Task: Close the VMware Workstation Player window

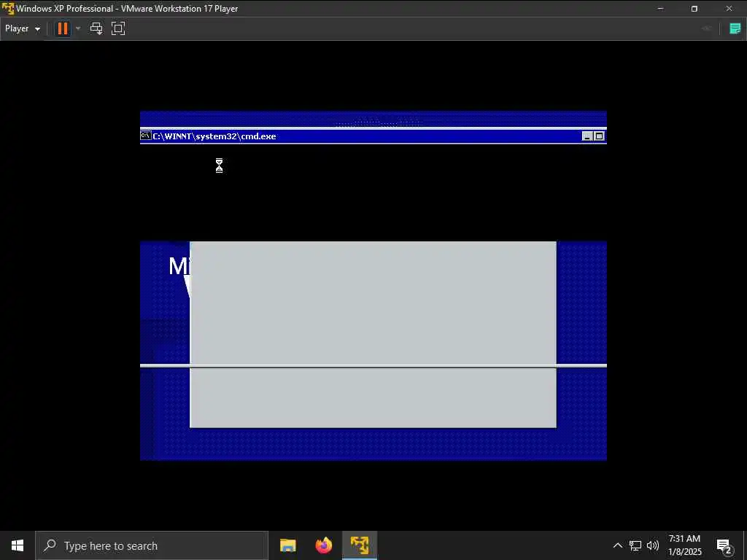Action: [729, 9]
